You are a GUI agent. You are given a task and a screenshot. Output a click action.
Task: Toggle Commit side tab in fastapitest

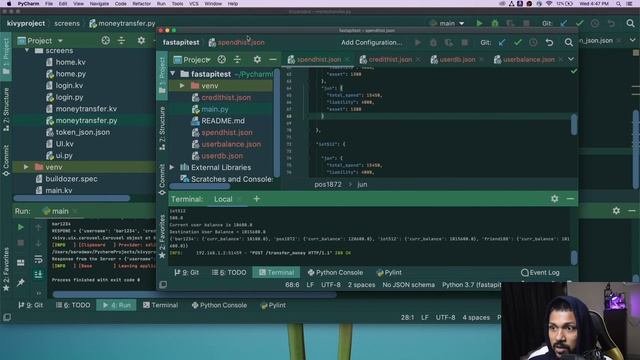(x=162, y=179)
